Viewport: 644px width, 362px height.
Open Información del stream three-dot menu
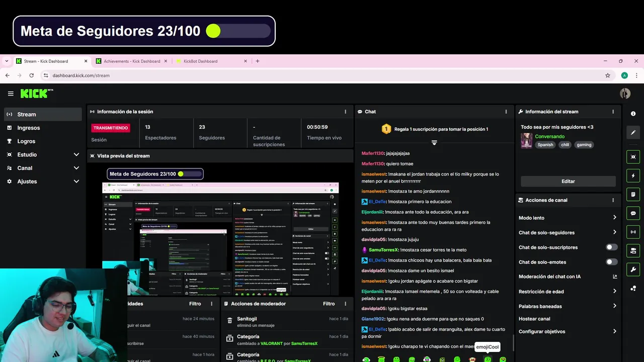pyautogui.click(x=613, y=112)
